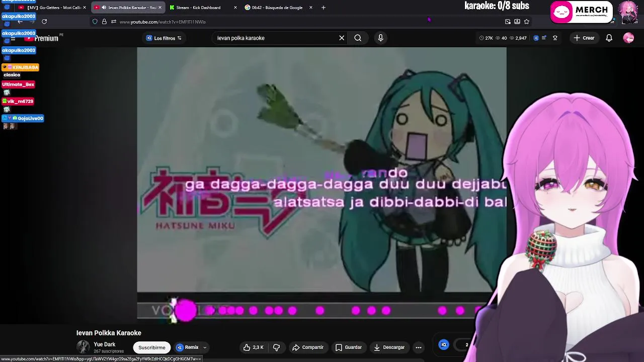Go back to previous page
644x362 pixels.
pos(20,22)
